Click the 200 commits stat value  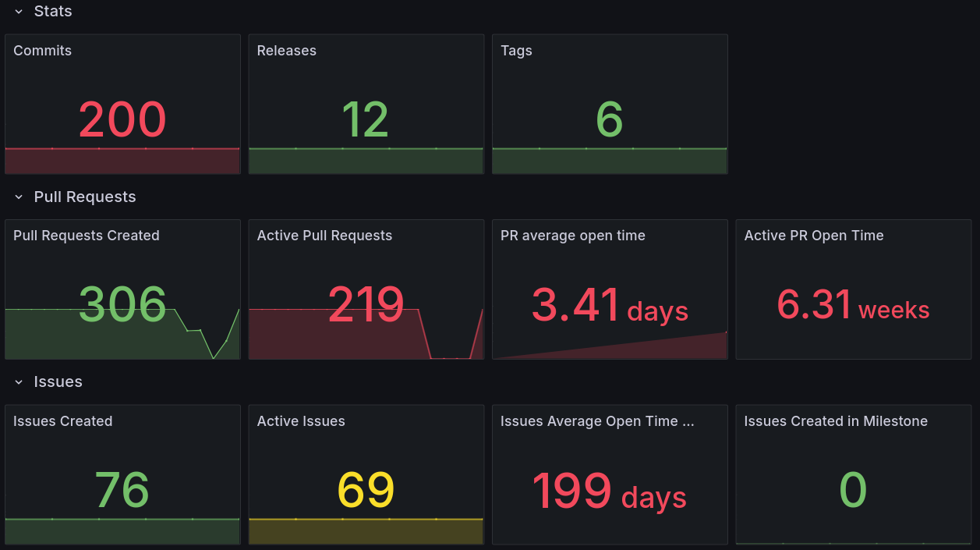(122, 119)
